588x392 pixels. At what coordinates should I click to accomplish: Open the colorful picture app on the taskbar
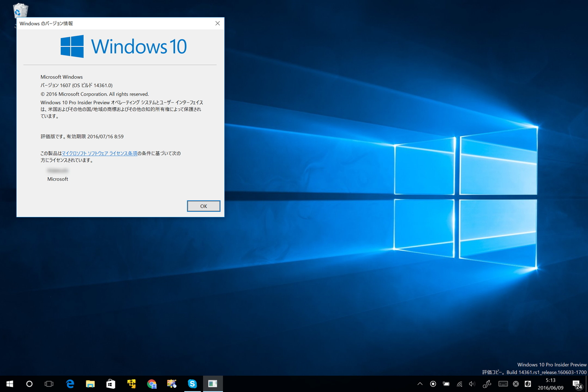click(x=172, y=384)
